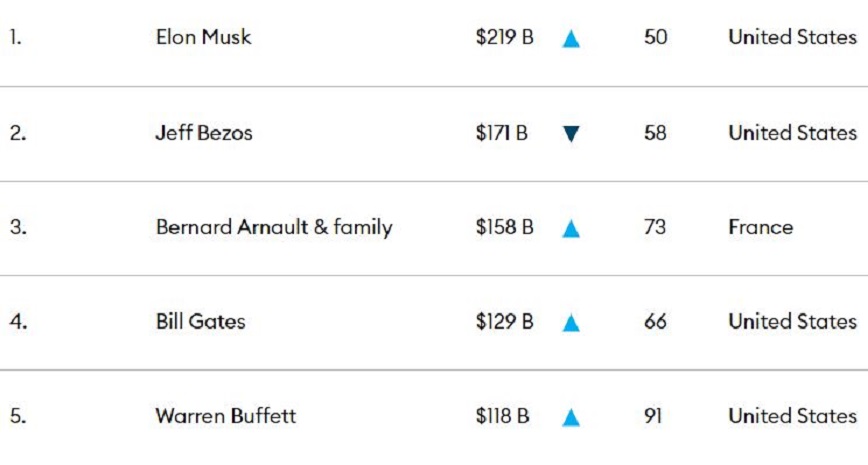868x465 pixels.
Task: Click the up arrow beside Elon Musk's $219 B
Action: coord(571,39)
